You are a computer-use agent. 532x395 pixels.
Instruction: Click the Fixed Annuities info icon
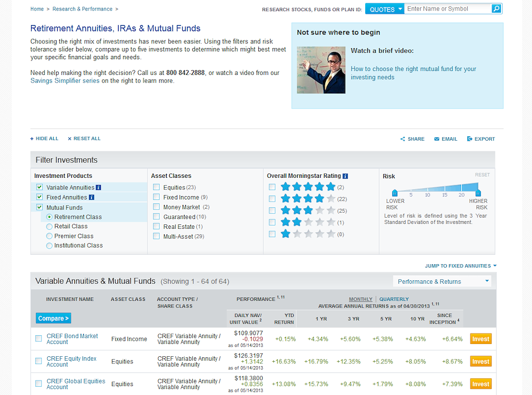[x=91, y=197]
